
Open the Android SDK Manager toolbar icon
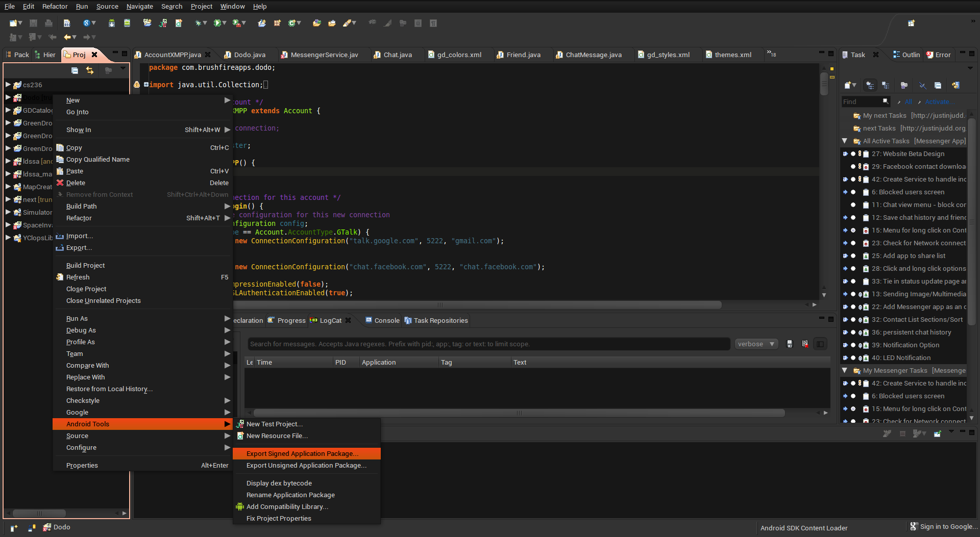click(x=112, y=23)
